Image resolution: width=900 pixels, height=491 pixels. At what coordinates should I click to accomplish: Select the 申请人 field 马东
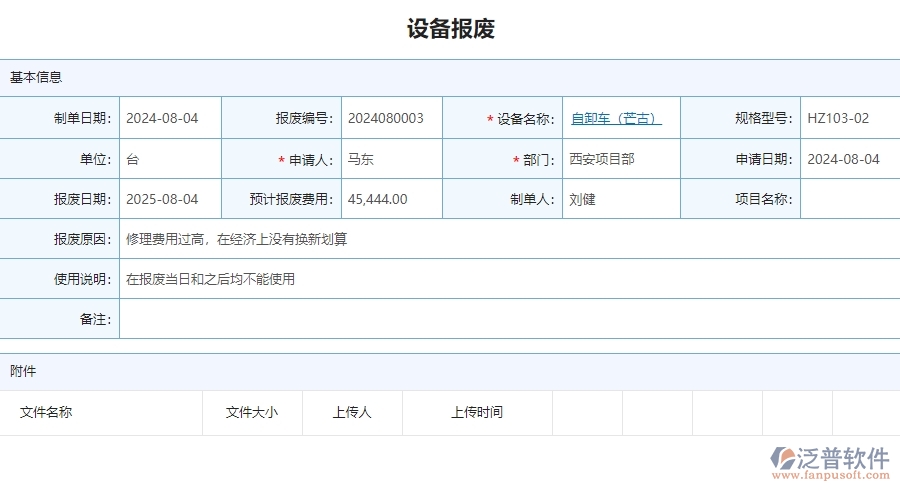point(391,159)
